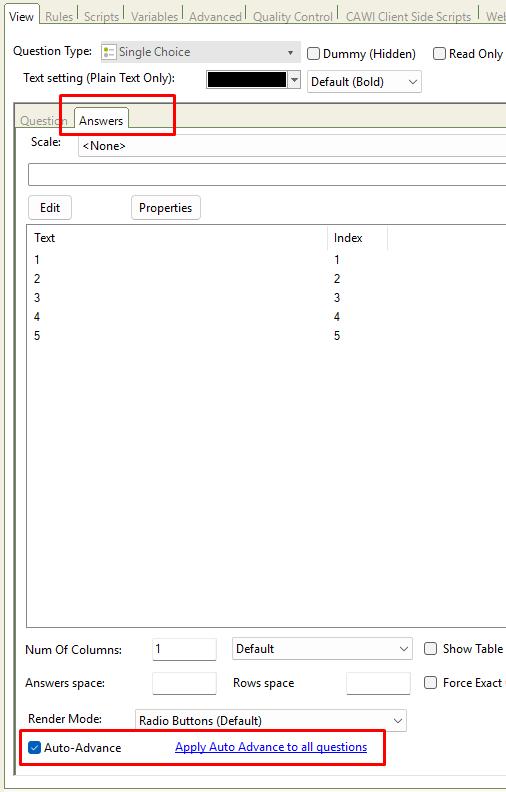Image resolution: width=506 pixels, height=792 pixels.
Task: Click Apply Auto Advance to all questions link
Action: click(x=271, y=747)
